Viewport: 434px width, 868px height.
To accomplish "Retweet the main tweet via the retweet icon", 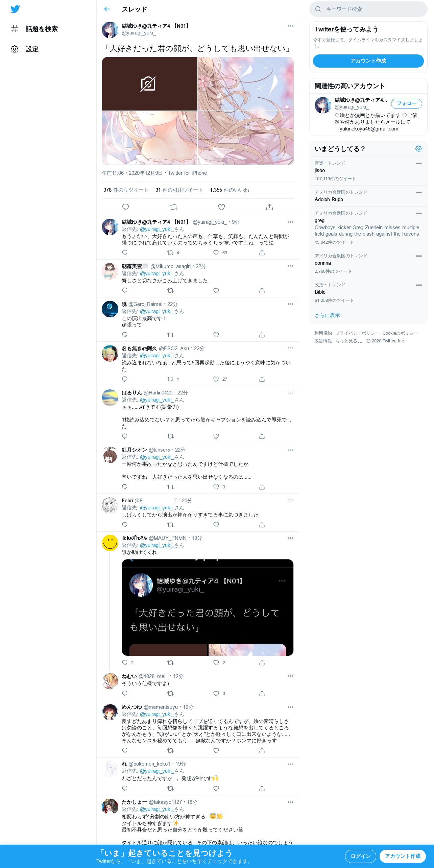I will (x=173, y=207).
